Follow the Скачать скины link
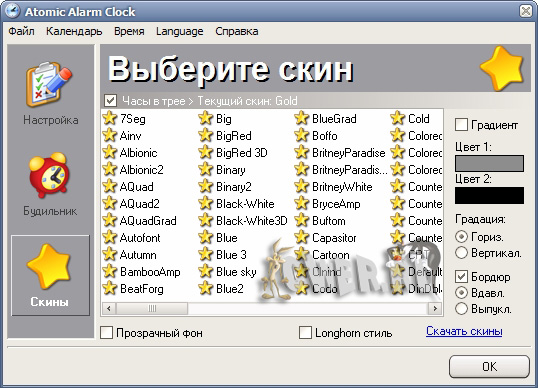Image resolution: width=538 pixels, height=388 pixels. click(x=464, y=331)
